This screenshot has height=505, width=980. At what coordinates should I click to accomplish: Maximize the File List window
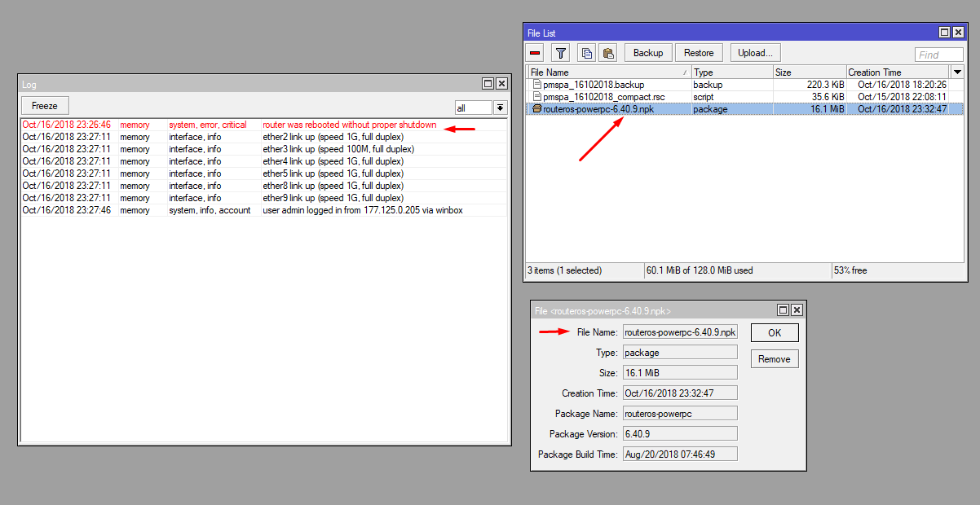click(944, 33)
